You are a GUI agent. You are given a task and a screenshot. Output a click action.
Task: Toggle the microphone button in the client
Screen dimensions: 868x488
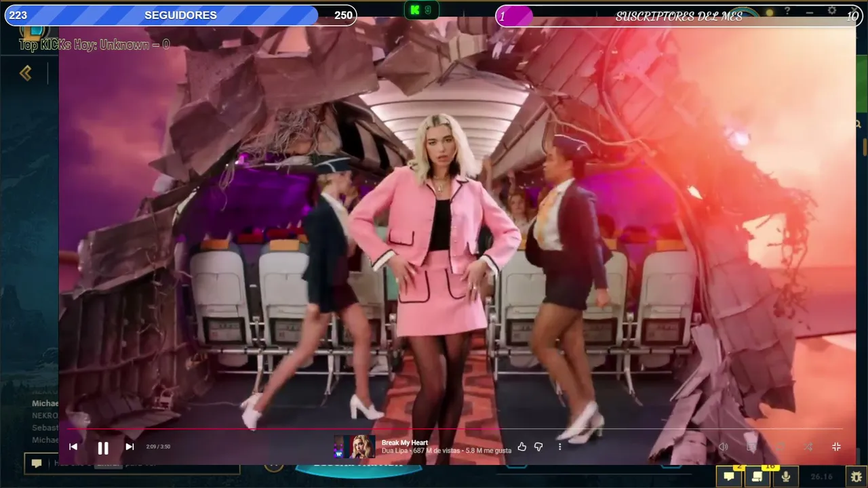tap(786, 476)
